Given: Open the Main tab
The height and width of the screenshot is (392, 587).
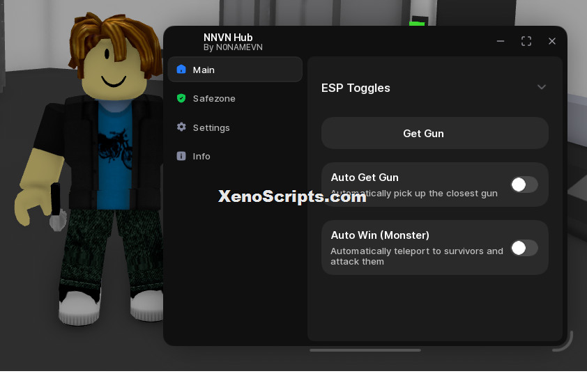Looking at the screenshot, I should 235,70.
